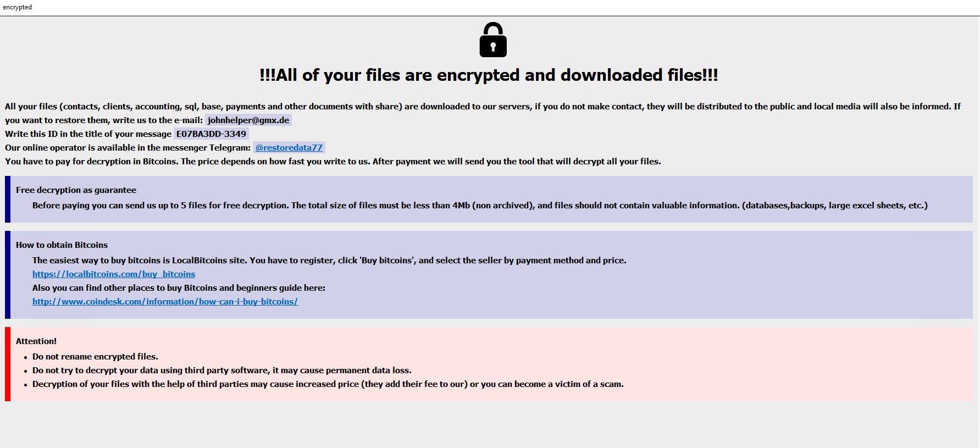Click the E07BA3DD-3349 ID code
The width and height of the screenshot is (980, 448).
coord(211,134)
